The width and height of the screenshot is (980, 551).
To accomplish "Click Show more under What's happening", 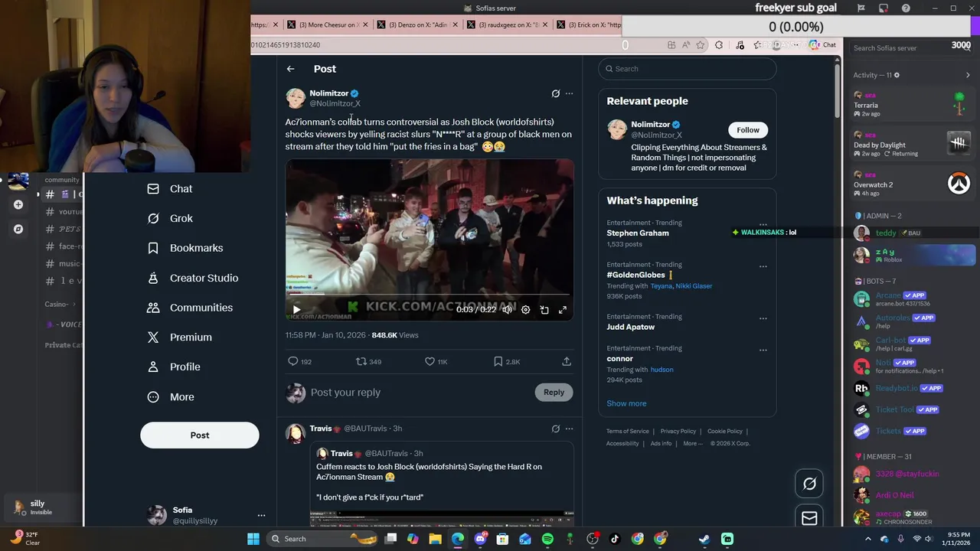I will click(626, 403).
